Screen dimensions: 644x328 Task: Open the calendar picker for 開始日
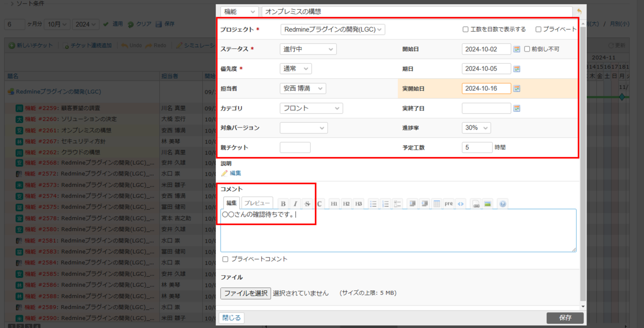pyautogui.click(x=517, y=49)
